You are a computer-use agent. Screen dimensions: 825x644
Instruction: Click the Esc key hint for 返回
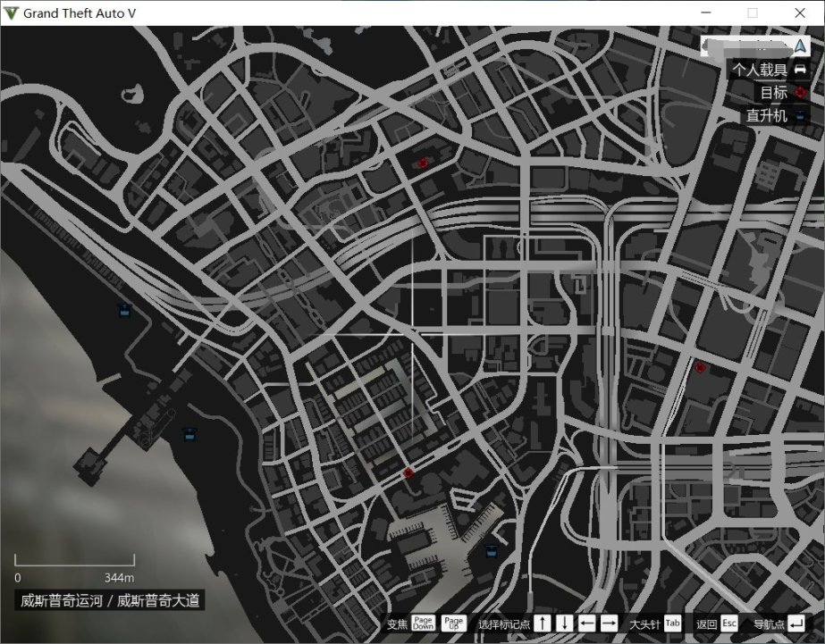point(729,623)
